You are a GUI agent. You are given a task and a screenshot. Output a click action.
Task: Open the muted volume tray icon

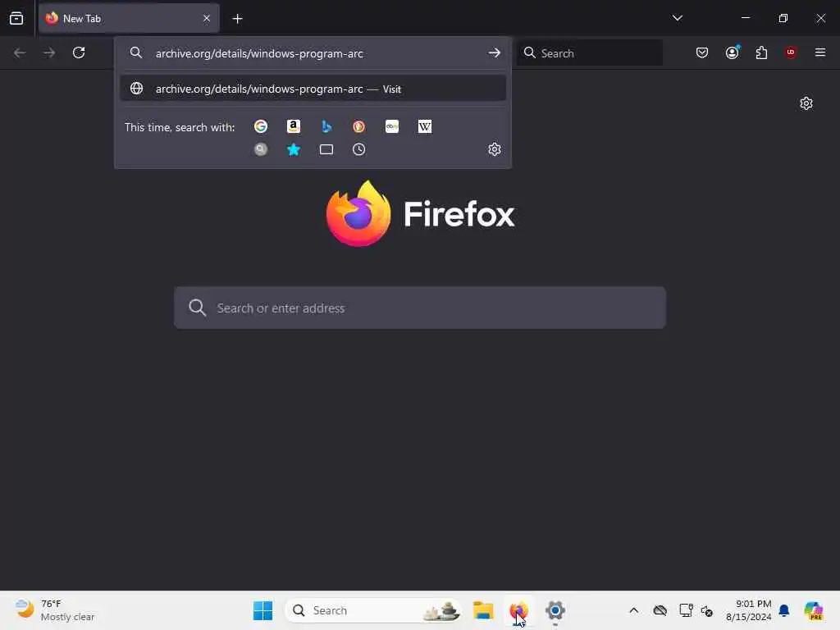click(x=707, y=610)
